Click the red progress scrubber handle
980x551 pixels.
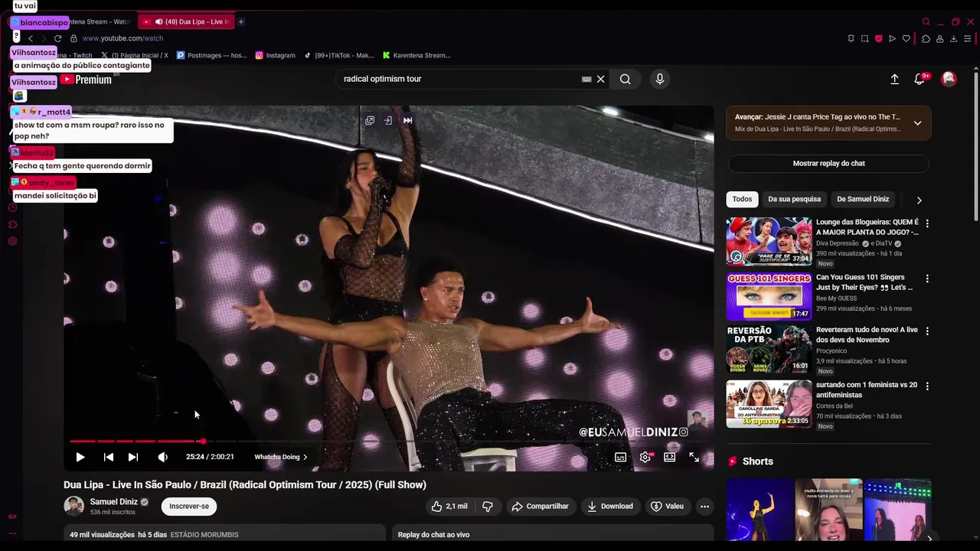click(x=201, y=442)
